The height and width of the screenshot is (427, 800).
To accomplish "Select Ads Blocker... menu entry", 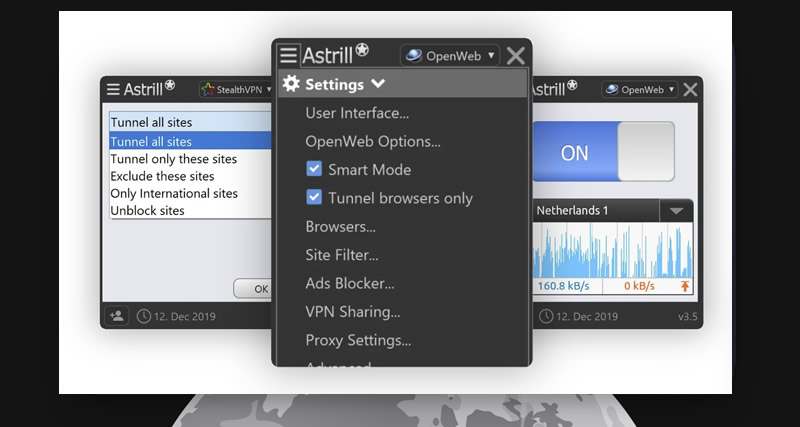I will click(x=349, y=283).
